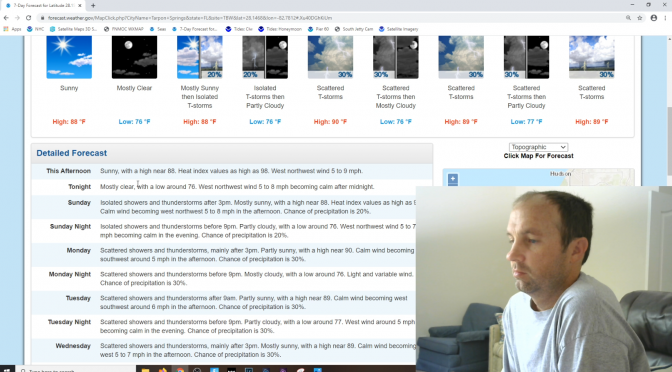Viewport: 672px width, 372px height.
Task: Open the 7-Day Forecast bookmark
Action: (195, 29)
